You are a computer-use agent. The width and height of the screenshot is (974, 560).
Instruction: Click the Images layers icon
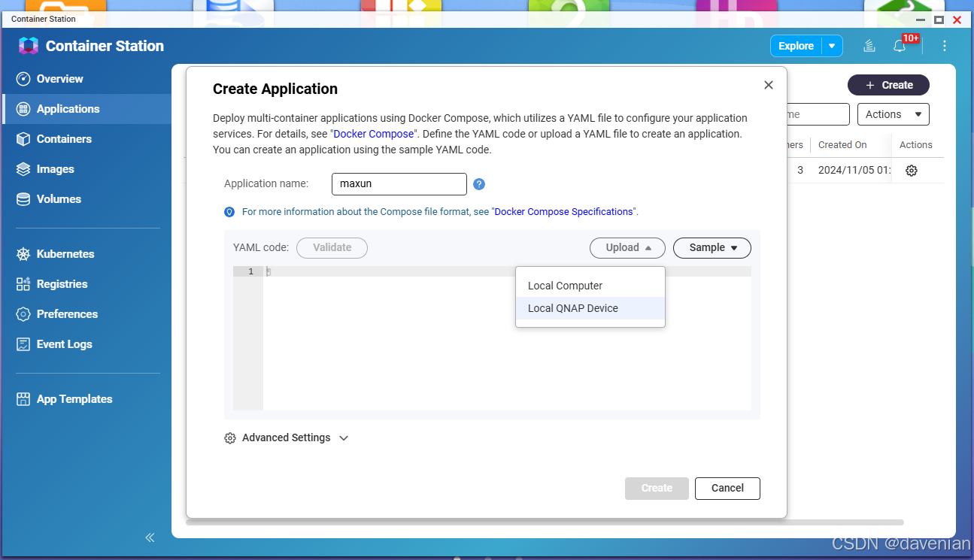tap(23, 169)
